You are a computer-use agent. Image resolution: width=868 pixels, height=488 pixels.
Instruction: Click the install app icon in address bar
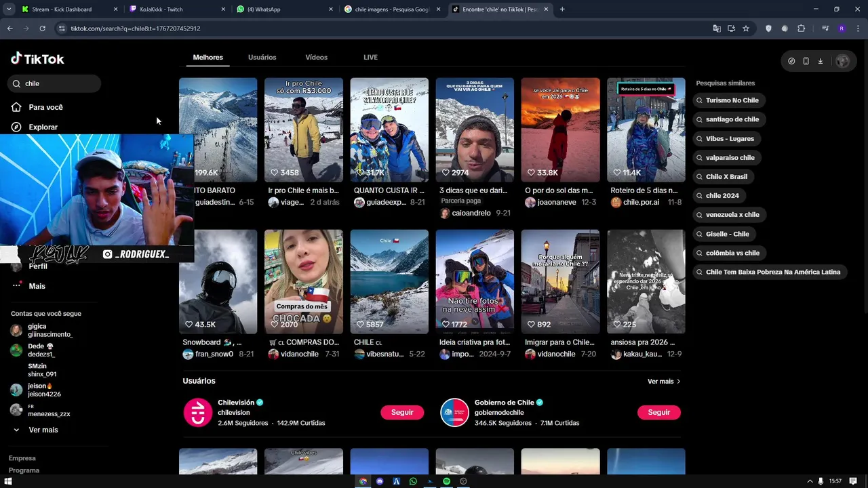(x=731, y=28)
